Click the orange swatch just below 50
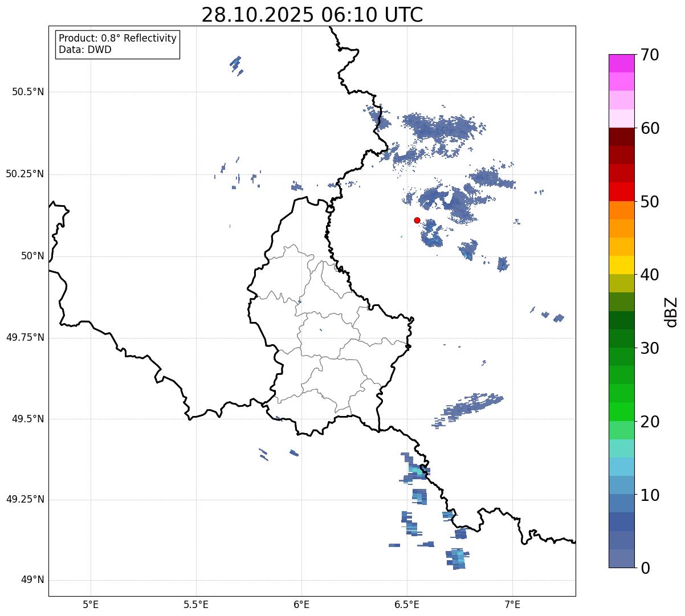Screen dimensions: 685x616 pos(622,210)
